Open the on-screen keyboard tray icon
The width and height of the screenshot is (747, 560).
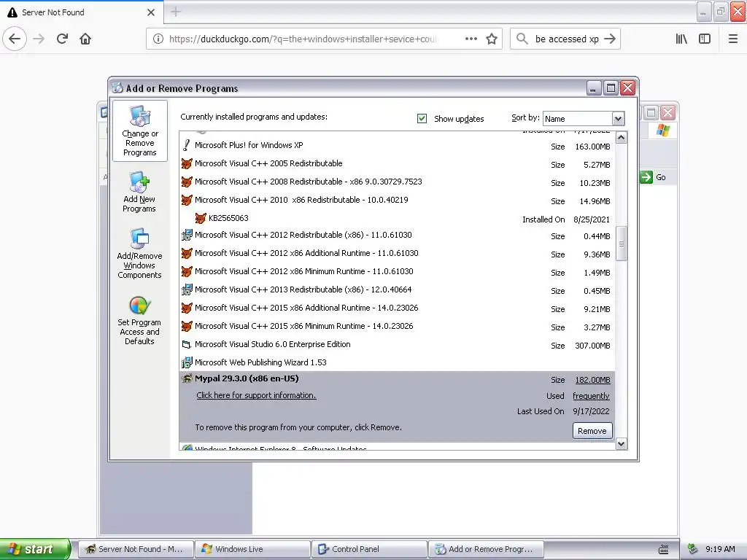(664, 549)
